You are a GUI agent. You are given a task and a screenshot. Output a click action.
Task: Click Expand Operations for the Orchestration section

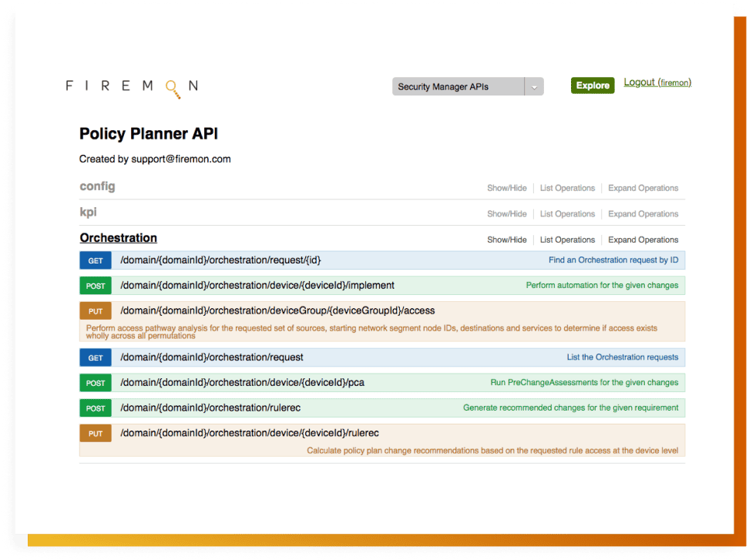(643, 240)
